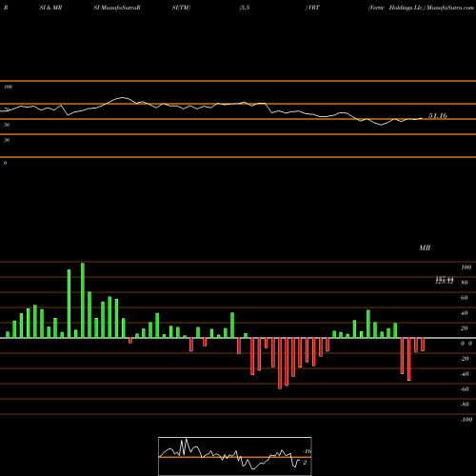The image size is (476, 476).
Task: Click the 51.16 RSI value label
Action: (438, 116)
